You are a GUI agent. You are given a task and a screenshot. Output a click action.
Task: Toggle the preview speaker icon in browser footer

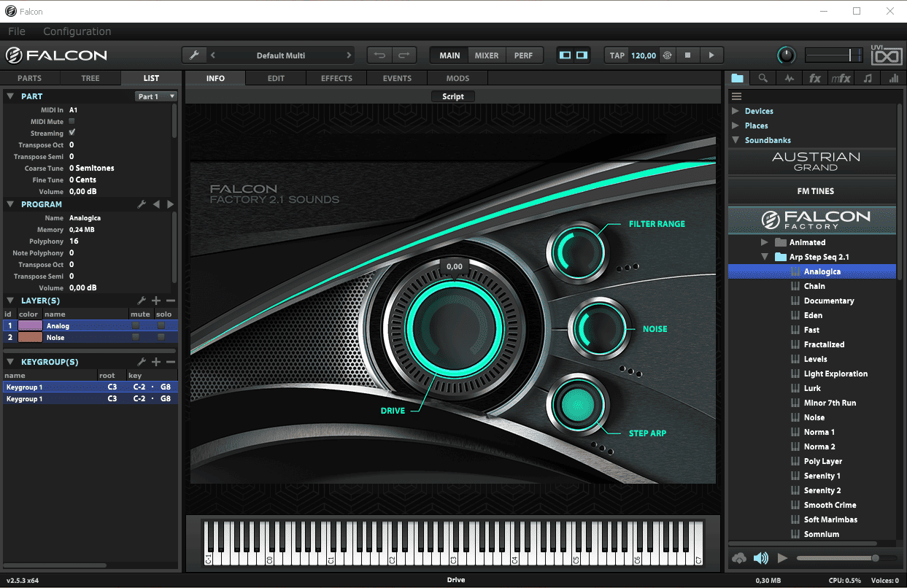click(x=761, y=558)
